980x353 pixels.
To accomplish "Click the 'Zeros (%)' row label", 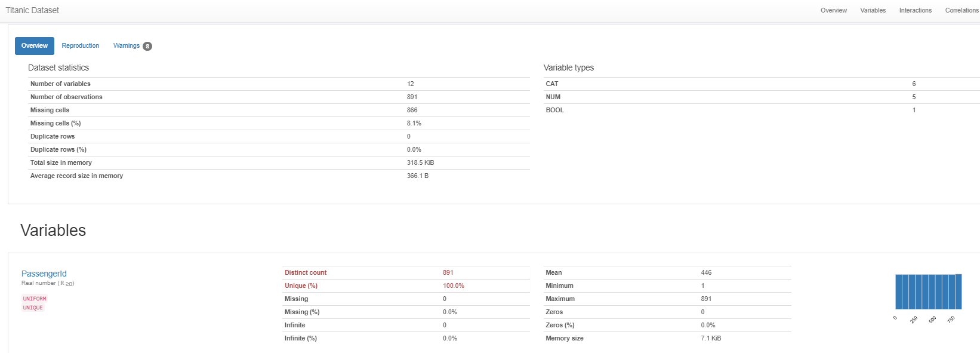I will 560,325.
